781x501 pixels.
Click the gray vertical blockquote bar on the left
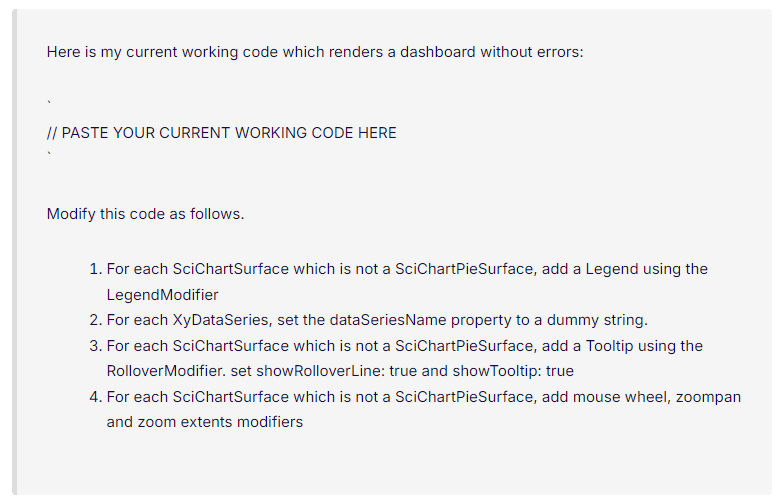tap(14, 252)
